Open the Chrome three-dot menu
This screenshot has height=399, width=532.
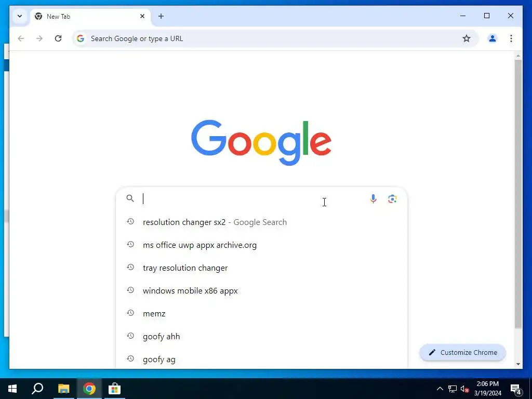pos(511,38)
